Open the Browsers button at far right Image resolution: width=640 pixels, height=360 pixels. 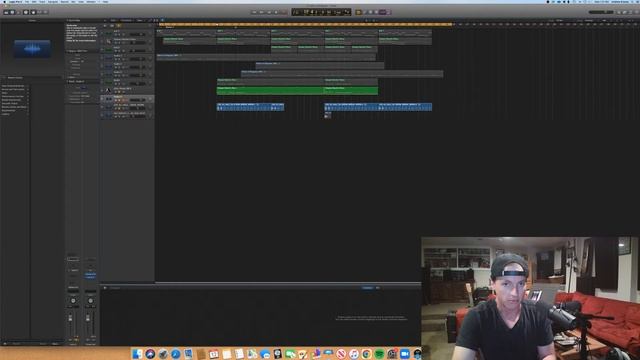coord(637,12)
